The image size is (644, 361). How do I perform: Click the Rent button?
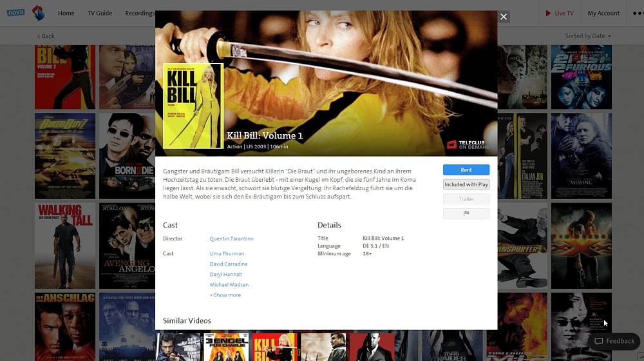[466, 170]
